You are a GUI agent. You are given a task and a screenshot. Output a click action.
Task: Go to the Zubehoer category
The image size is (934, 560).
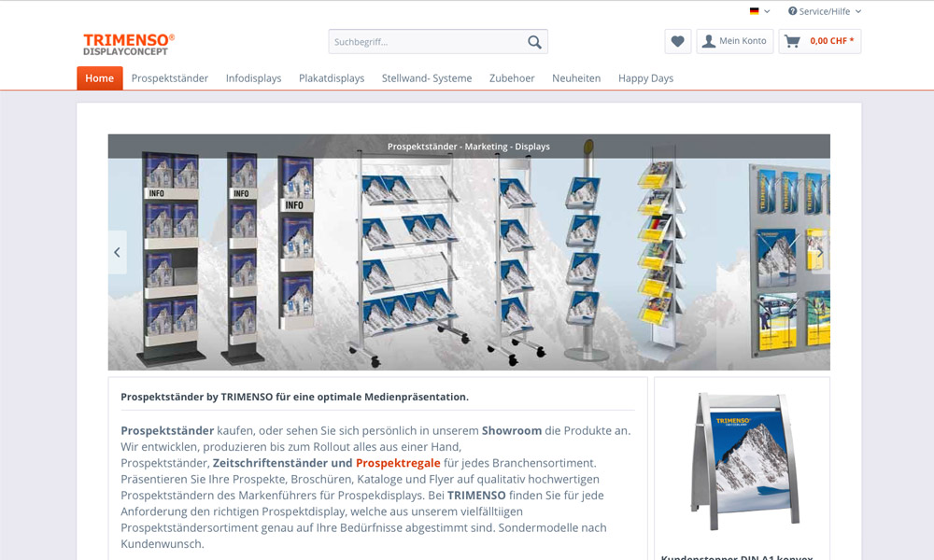click(x=512, y=78)
